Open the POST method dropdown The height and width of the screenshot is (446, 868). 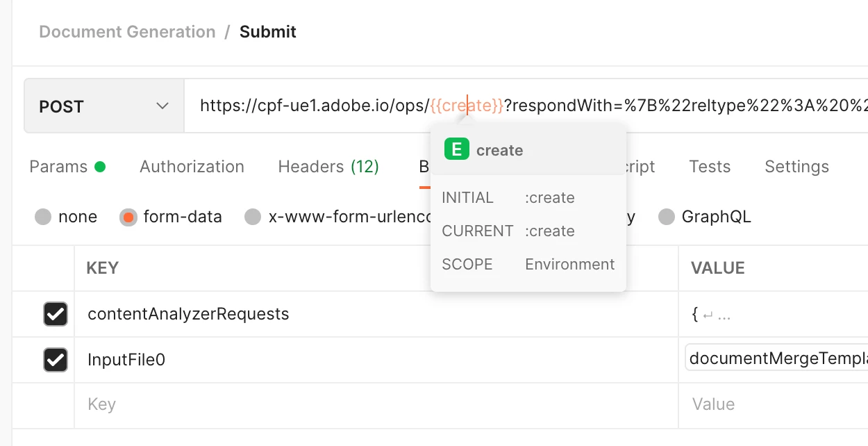(104, 106)
